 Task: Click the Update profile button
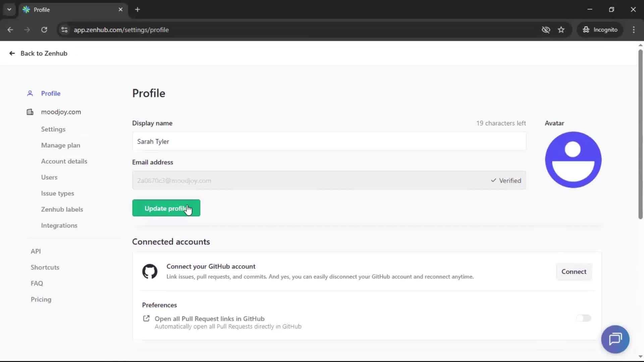click(x=166, y=208)
